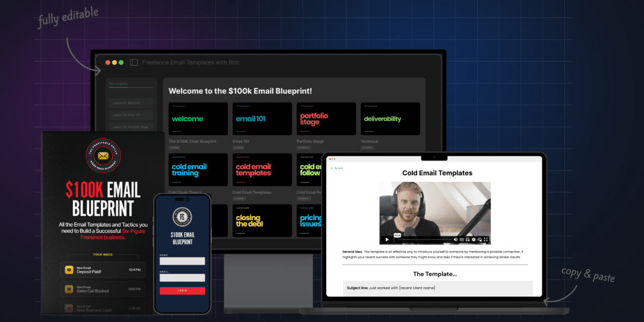Open the deliverability module thumbnail
Viewport: 644px width, 322px height.
coord(390,119)
